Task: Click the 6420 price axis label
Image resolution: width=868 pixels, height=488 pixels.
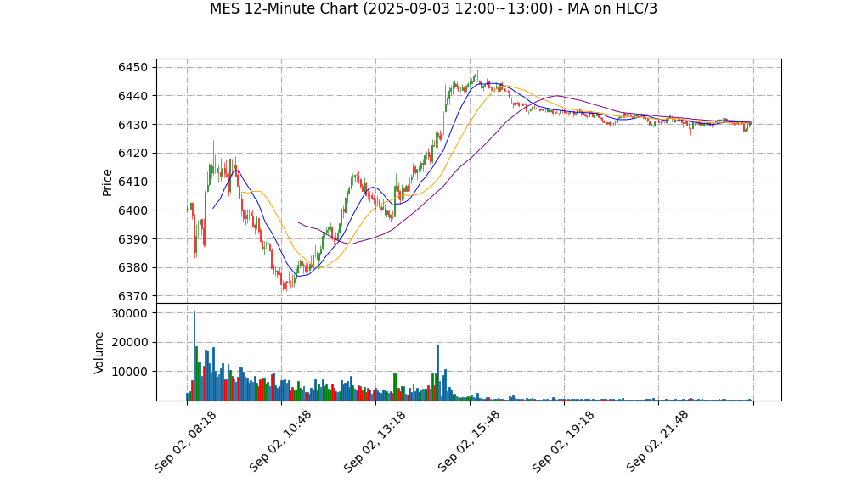Action: click(x=132, y=154)
